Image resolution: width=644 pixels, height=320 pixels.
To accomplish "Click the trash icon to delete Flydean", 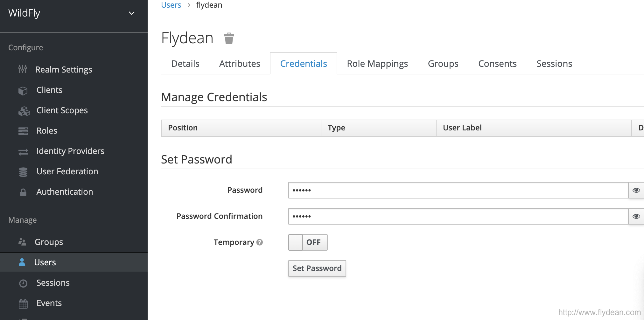I will [229, 38].
